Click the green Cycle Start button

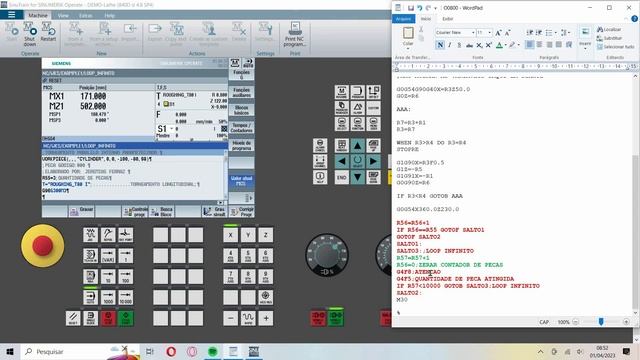pos(126,318)
